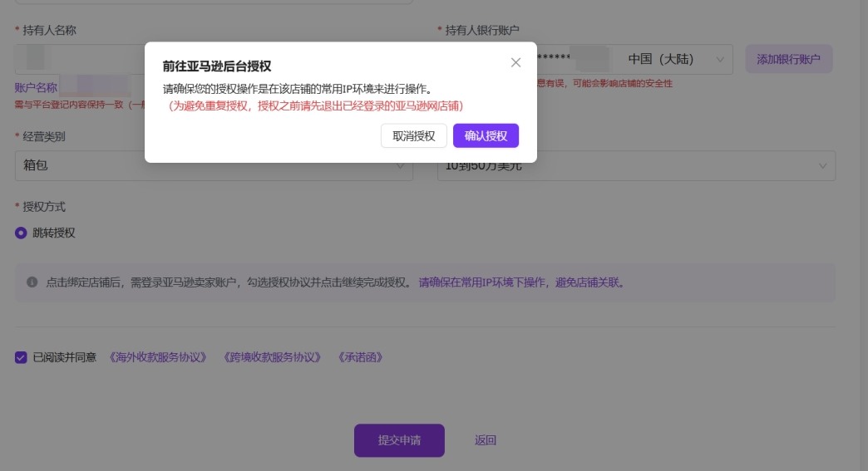Image resolution: width=868 pixels, height=471 pixels.
Task: Click 取消授权 cancel button
Action: point(413,135)
